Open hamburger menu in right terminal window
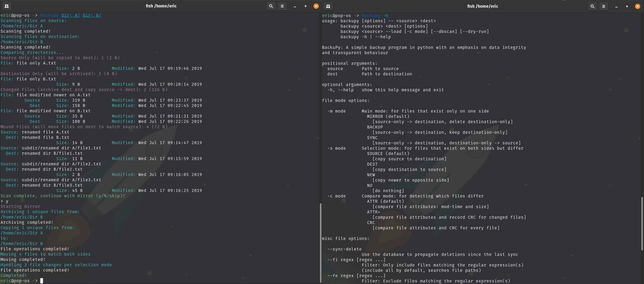The height and width of the screenshot is (284, 644). pos(603,6)
